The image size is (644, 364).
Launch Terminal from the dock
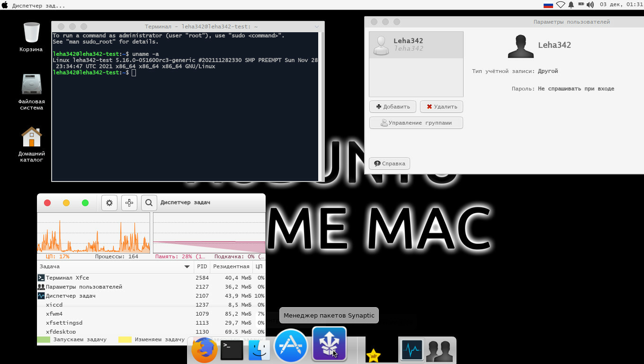click(232, 350)
